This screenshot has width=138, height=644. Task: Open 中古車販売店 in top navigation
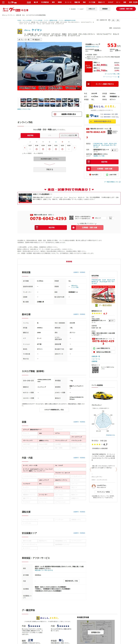45,2
